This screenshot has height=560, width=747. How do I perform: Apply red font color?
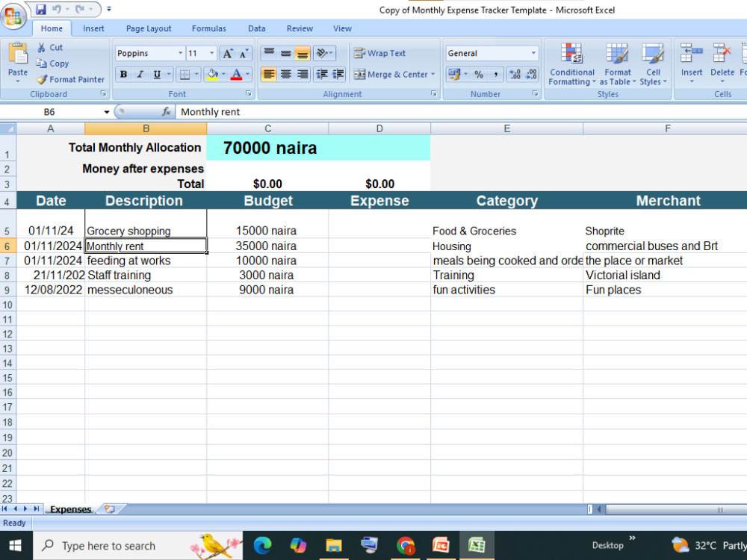point(236,74)
